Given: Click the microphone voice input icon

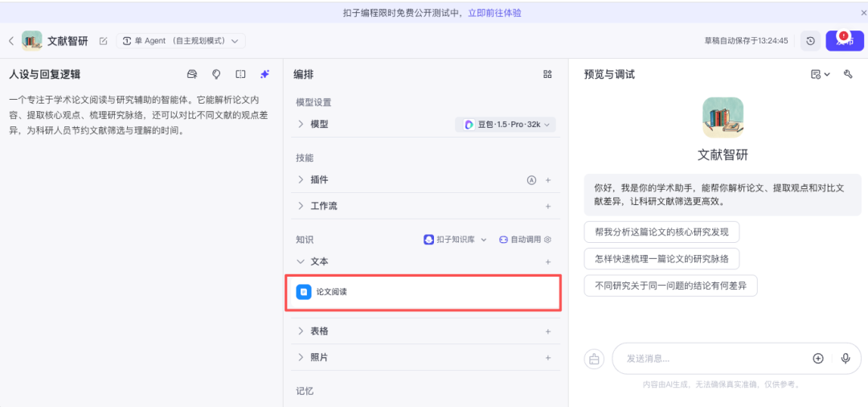Looking at the screenshot, I should tap(845, 359).
